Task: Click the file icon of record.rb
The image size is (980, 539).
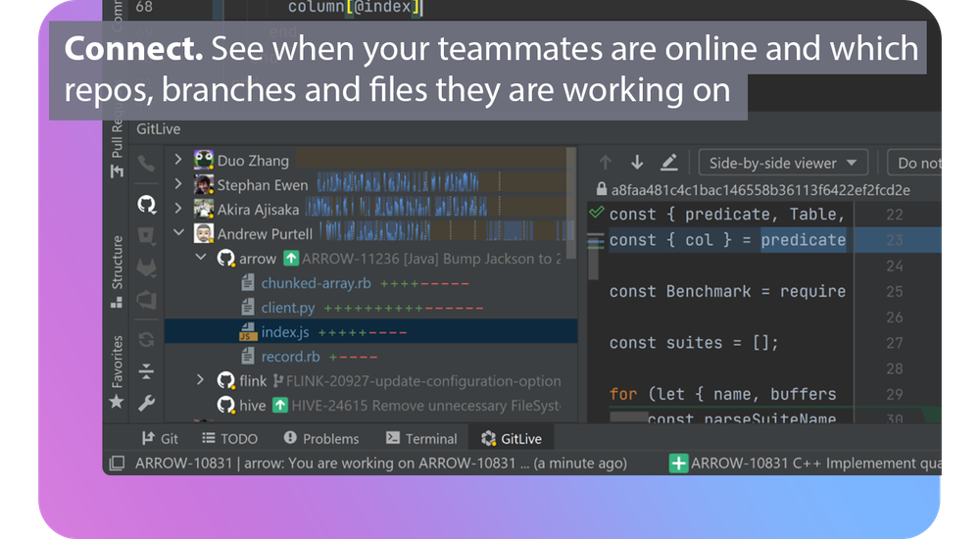Action: click(248, 357)
